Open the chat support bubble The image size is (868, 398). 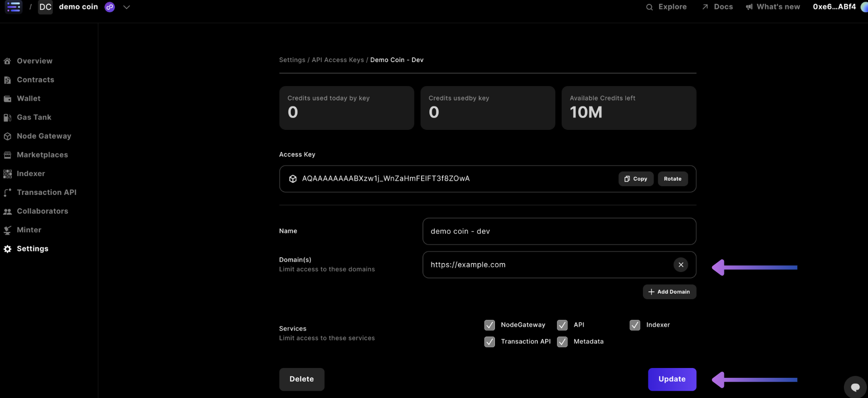click(x=855, y=387)
